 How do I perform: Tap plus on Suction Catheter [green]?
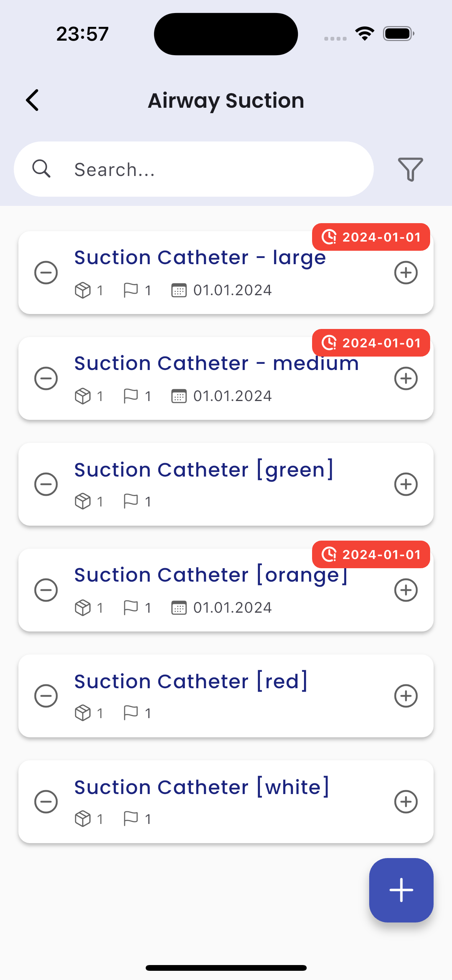[x=406, y=484]
